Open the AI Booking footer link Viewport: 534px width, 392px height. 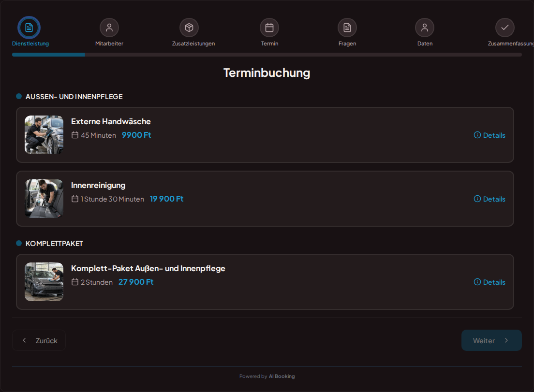(282, 377)
